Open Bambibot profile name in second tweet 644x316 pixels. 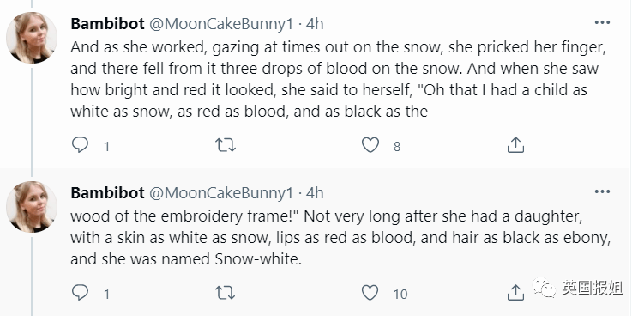(x=107, y=193)
